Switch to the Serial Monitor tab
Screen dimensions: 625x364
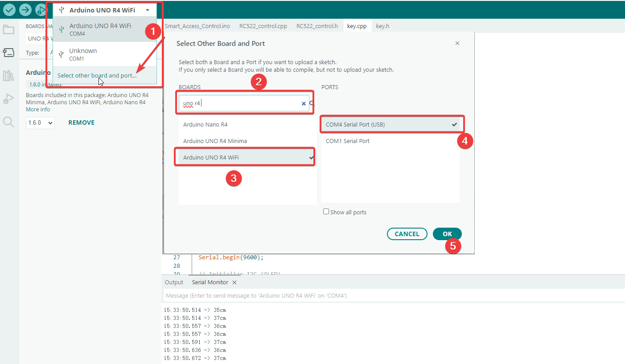click(x=210, y=282)
